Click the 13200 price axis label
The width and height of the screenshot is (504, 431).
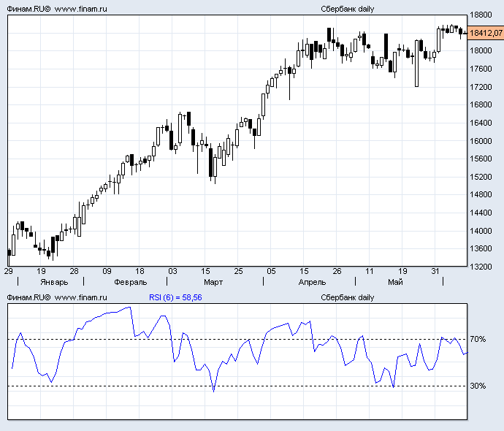click(481, 267)
